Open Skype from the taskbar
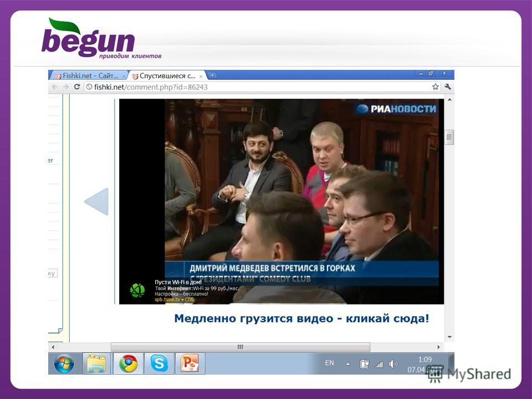This screenshot has height=399, width=532. click(x=159, y=364)
